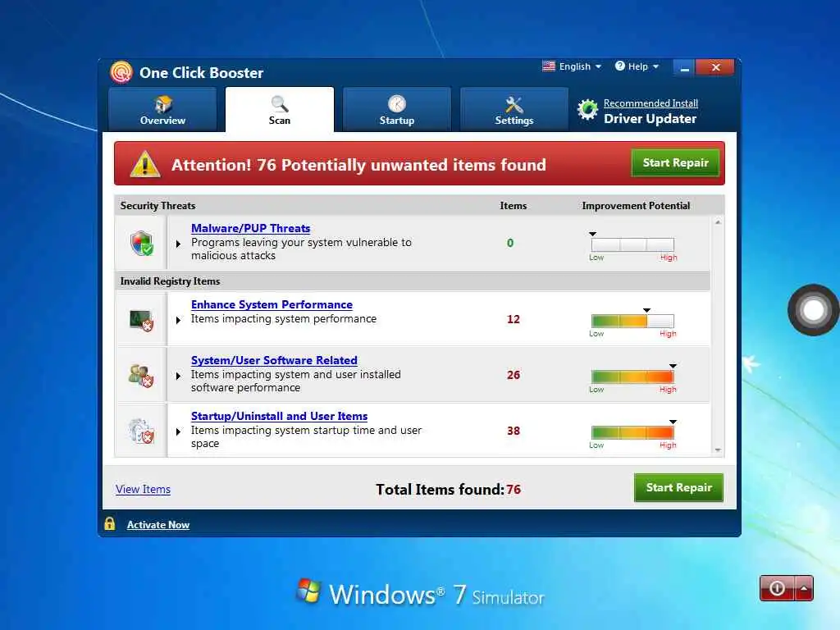The image size is (840, 630).
Task: Click the round circle button on the desktop edge
Action: (813, 309)
